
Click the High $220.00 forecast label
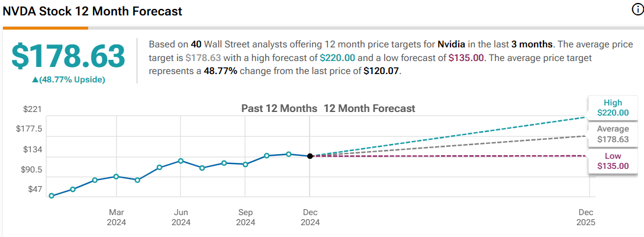pos(613,108)
